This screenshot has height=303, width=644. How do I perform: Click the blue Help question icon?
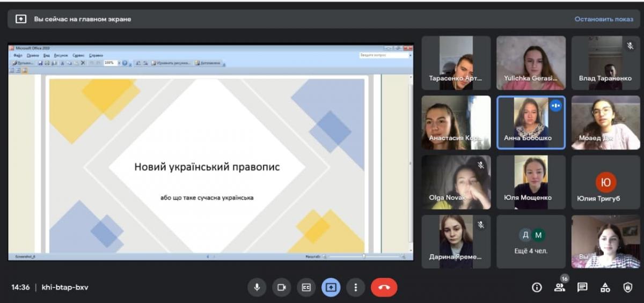pyautogui.click(x=125, y=63)
